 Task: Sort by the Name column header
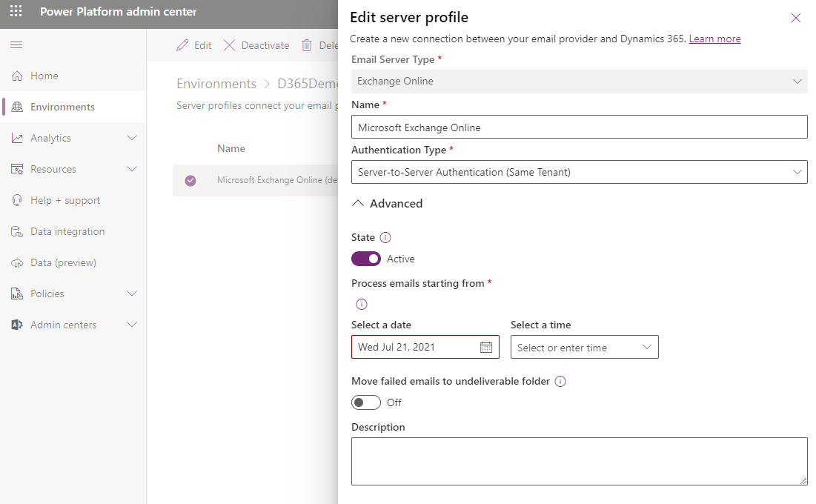coord(231,148)
